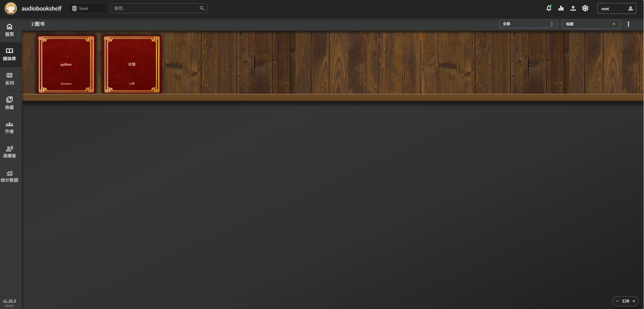This screenshot has height=309, width=644.
Task: Open the notifications bell icon
Action: pos(549,8)
